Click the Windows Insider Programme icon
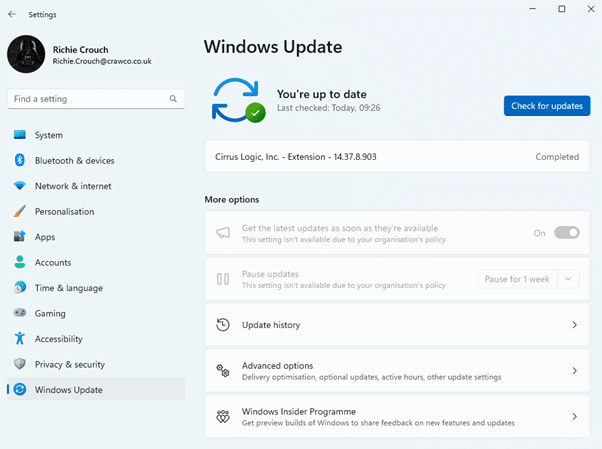The image size is (602, 449). click(223, 416)
